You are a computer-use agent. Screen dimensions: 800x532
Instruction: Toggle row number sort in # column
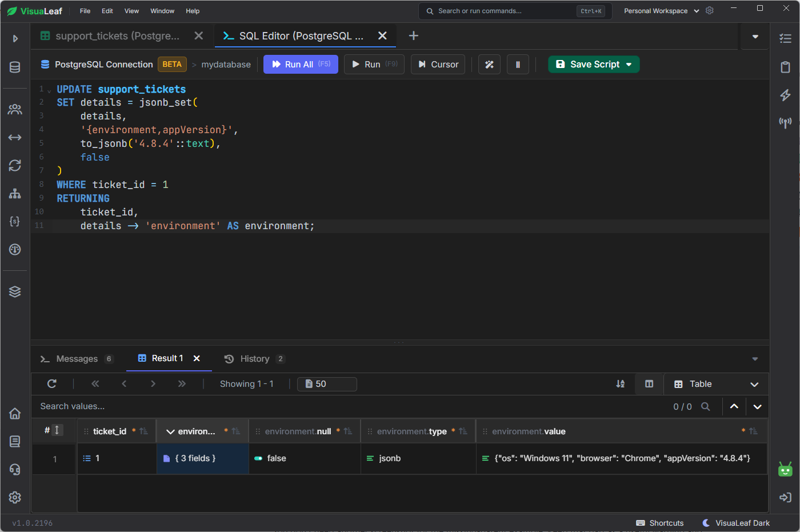57,430
